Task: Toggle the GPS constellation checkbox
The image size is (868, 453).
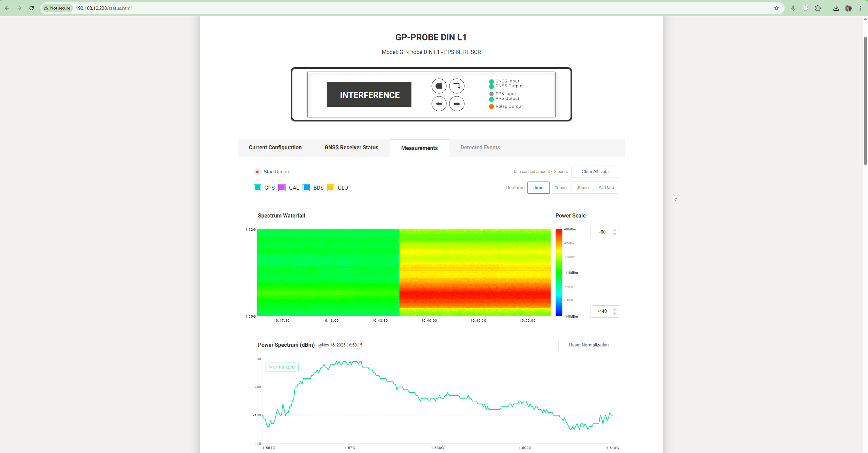Action: click(x=257, y=188)
